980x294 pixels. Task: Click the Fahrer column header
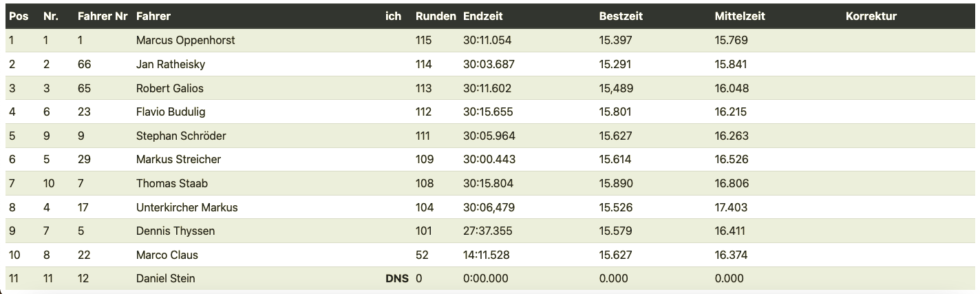(x=153, y=16)
